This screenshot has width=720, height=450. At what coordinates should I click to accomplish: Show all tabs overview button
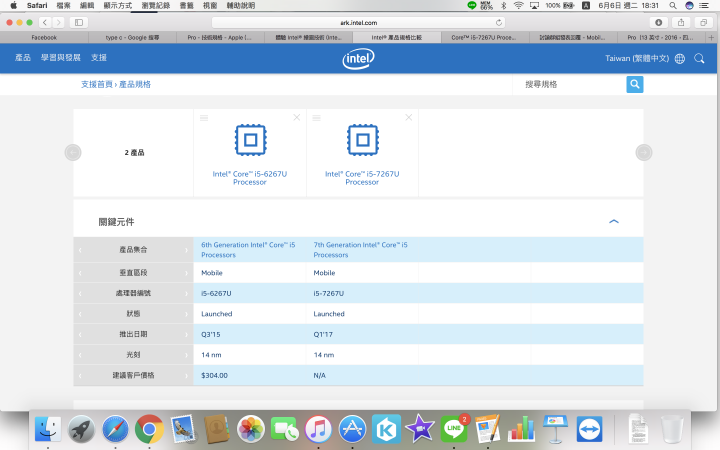pos(703,22)
